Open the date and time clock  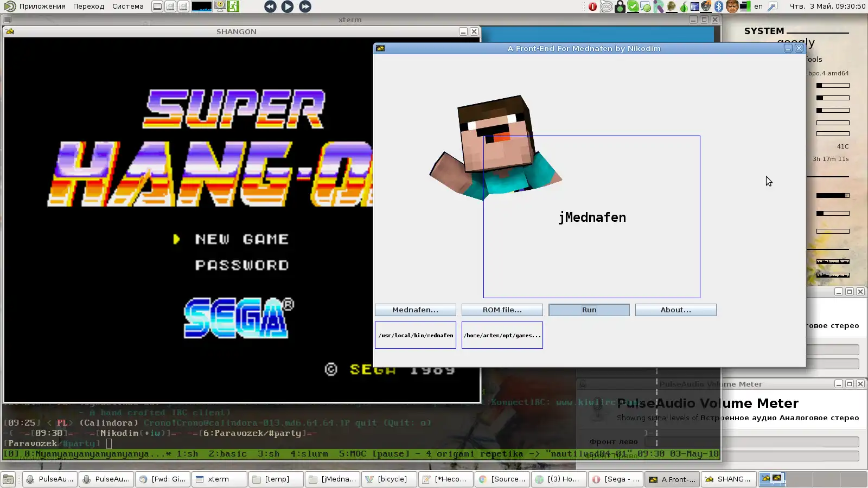827,7
